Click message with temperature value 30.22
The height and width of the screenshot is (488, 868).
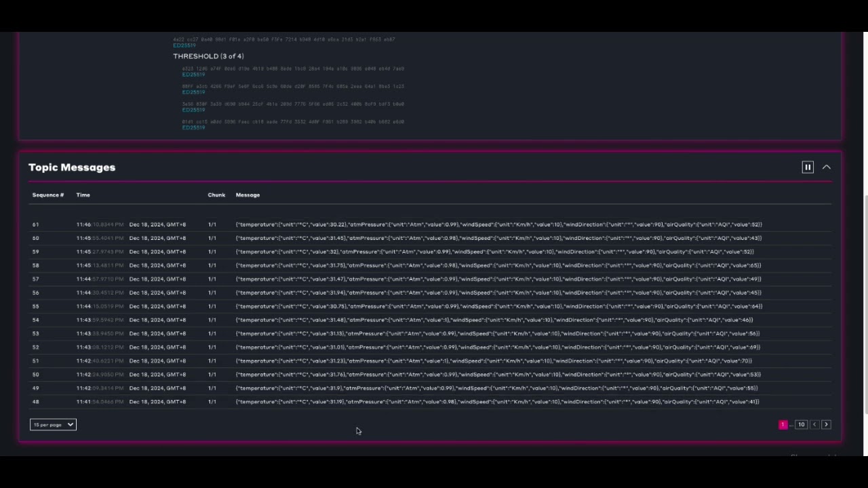pyautogui.click(x=499, y=224)
